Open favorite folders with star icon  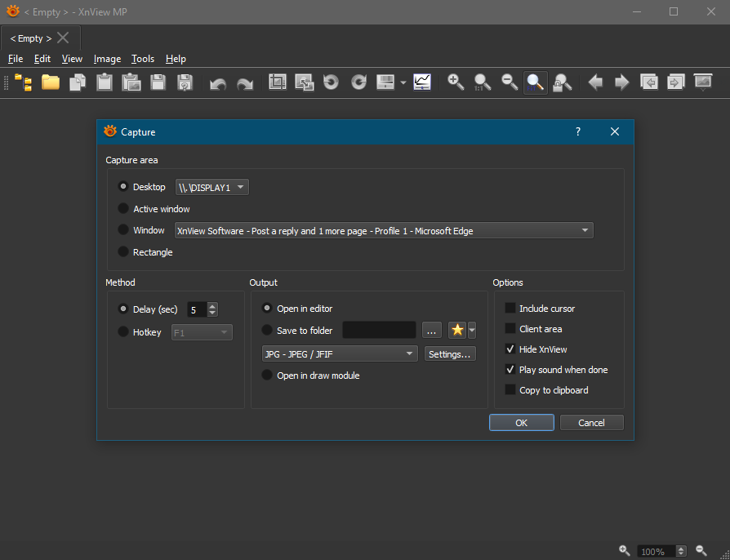[457, 330]
